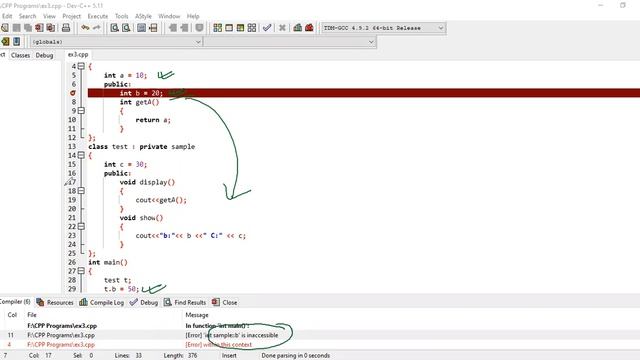Undo the last edit via toolbar

85,28
